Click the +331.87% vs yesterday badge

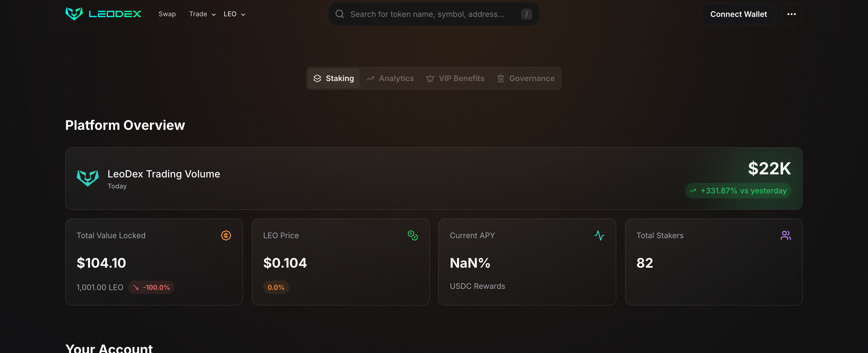738,191
